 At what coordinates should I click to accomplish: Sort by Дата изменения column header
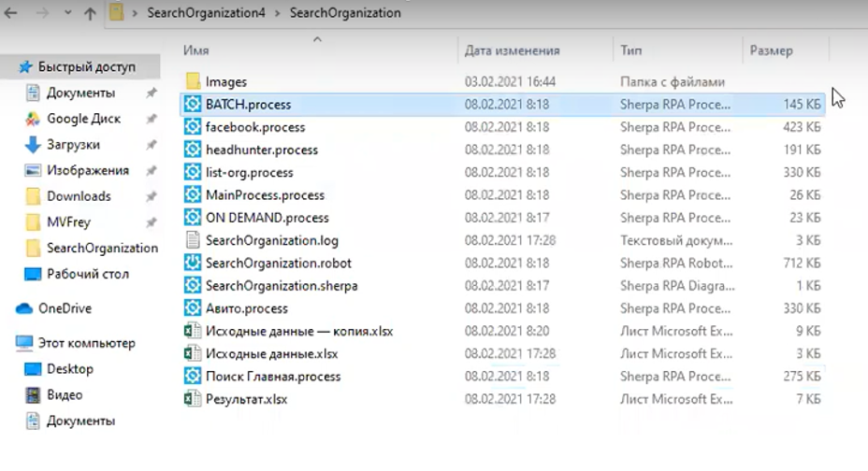pyautogui.click(x=512, y=50)
